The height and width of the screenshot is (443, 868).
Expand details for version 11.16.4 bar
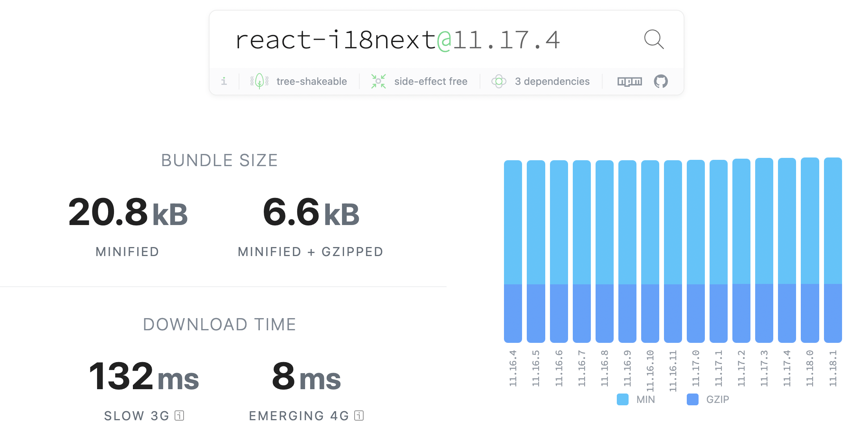click(x=513, y=251)
